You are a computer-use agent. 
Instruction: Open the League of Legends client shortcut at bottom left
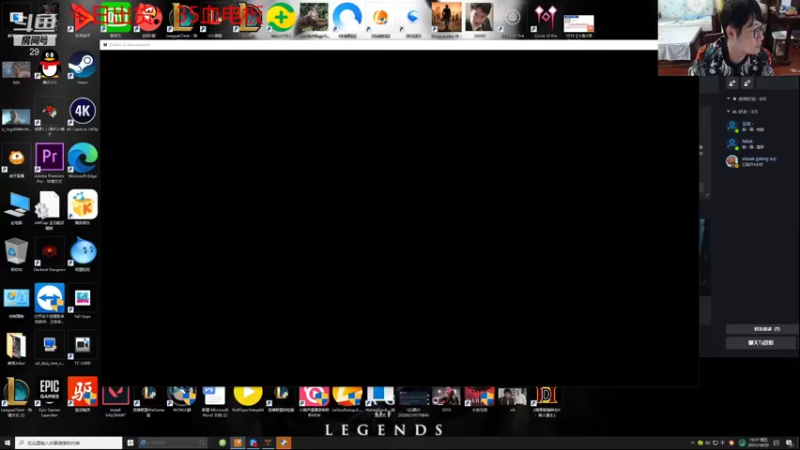coord(16,397)
